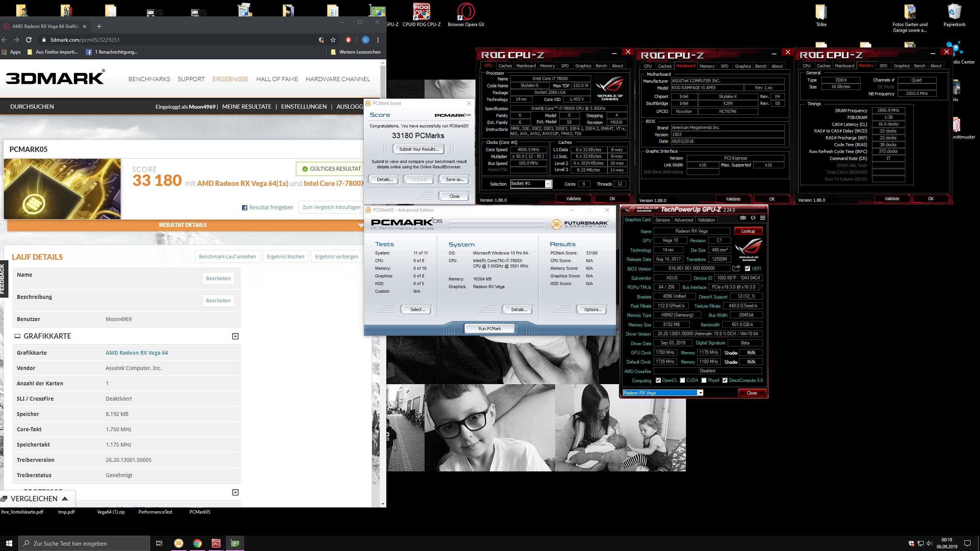Click the Windows search box
Image resolution: width=980 pixels, height=551 pixels.
pyautogui.click(x=84, y=543)
